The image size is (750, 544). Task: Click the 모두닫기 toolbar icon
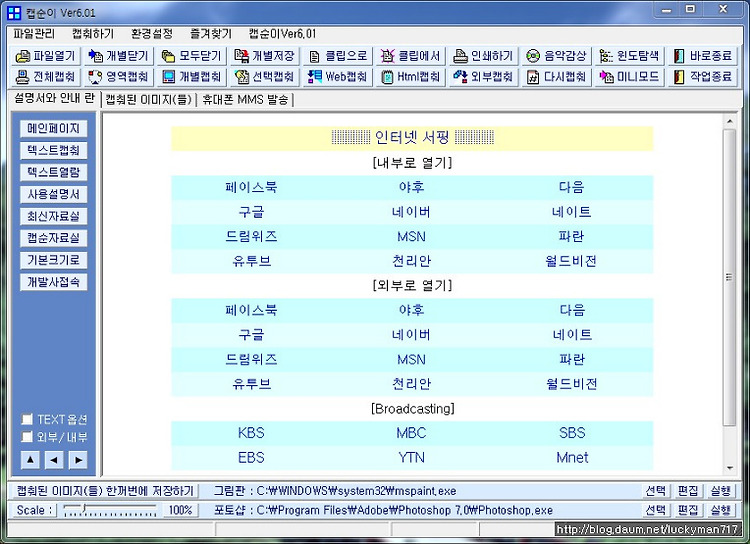[168, 56]
